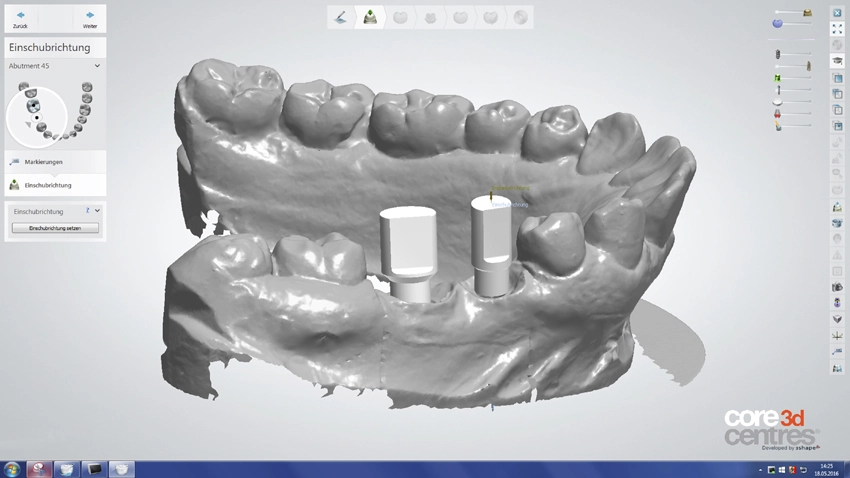850x478 pixels.
Task: Select the margin line workflow step icon
Action: pos(341,17)
